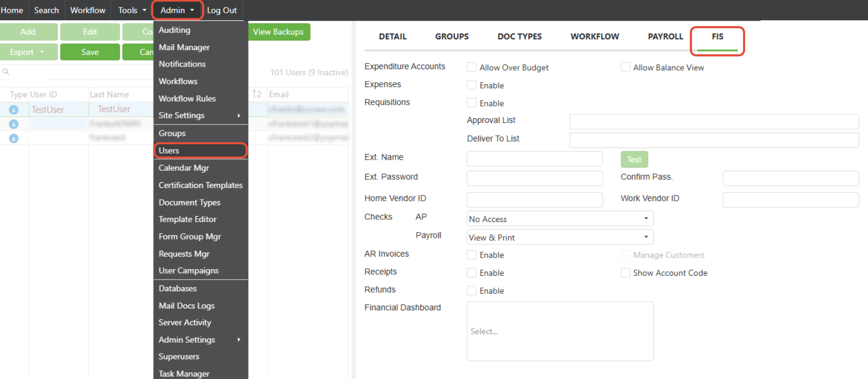Open the AP Checks dropdown
The width and height of the screenshot is (868, 379).
(x=560, y=219)
